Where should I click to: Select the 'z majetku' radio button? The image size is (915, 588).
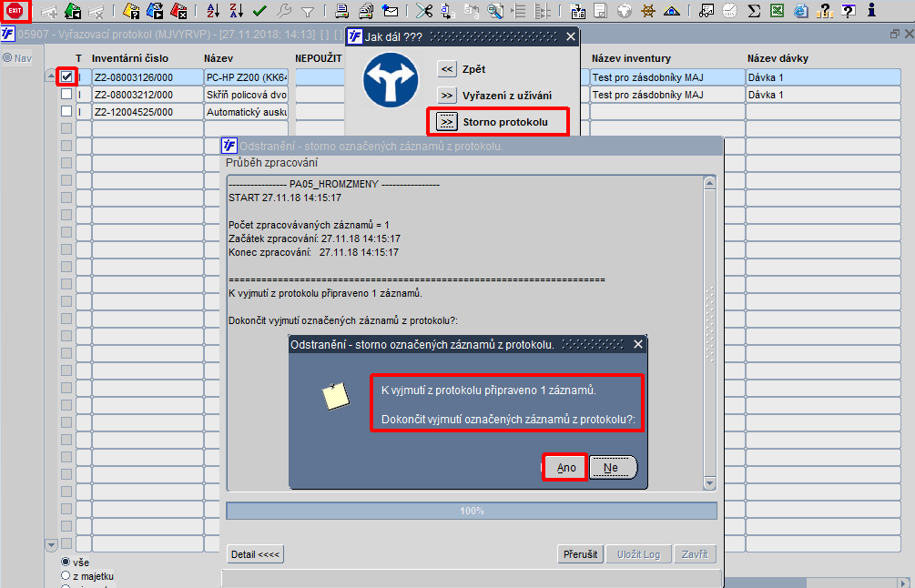click(x=66, y=576)
